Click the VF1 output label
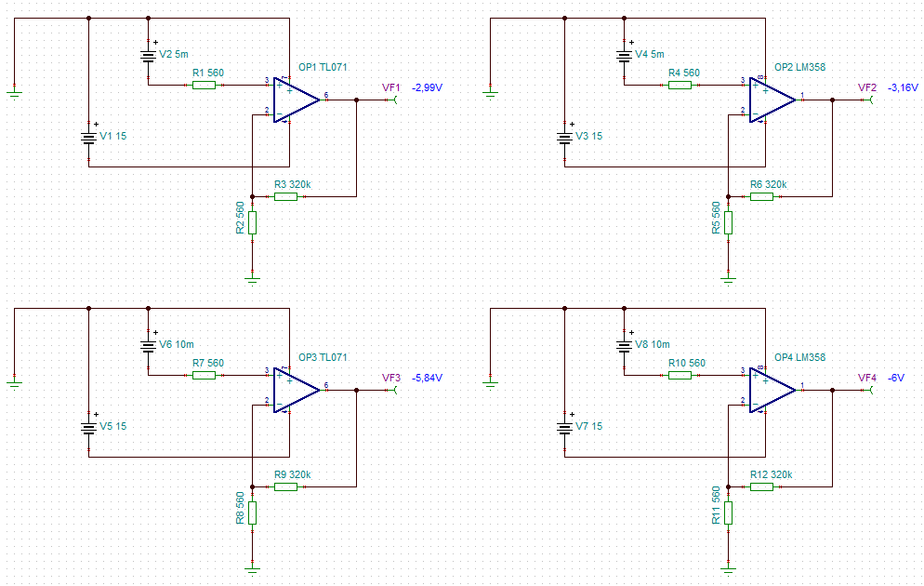This screenshot has width=924, height=586. [x=391, y=87]
